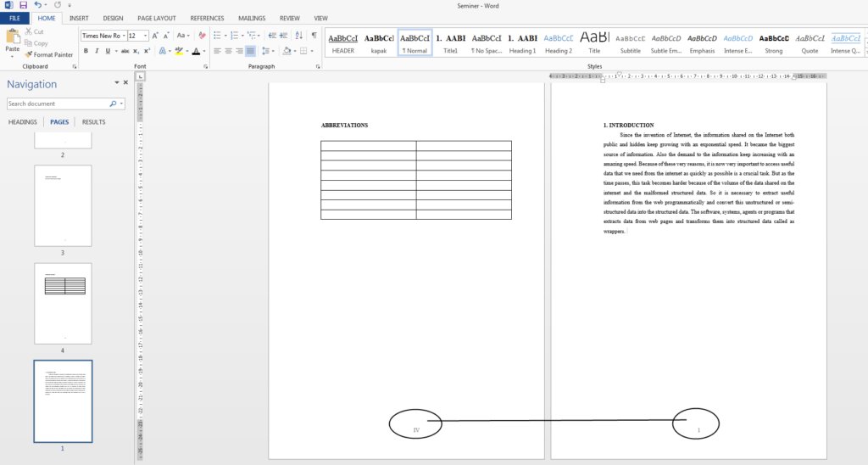Click the Paste clipboard icon
868x465 pixels.
[x=12, y=37]
